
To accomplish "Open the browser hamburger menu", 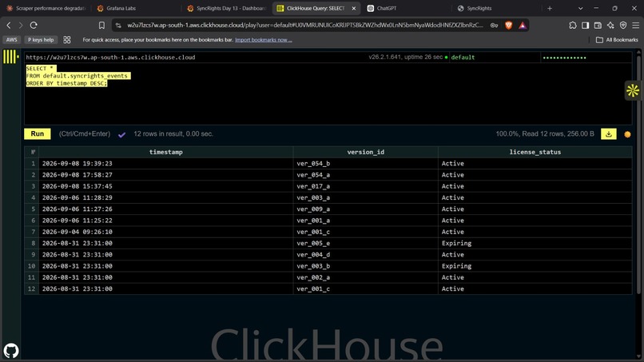I will 636,26.
